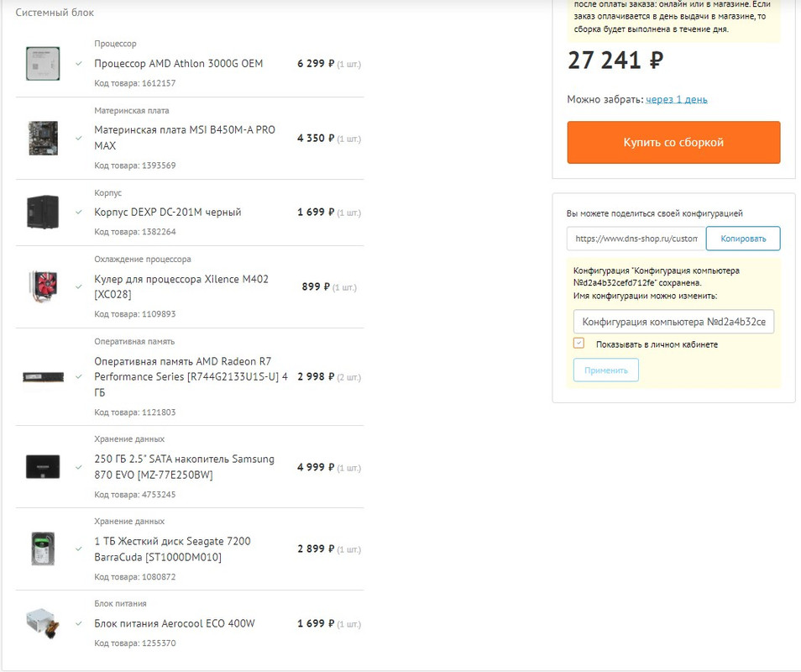The width and height of the screenshot is (801, 672).
Task: Open the AMD Athlon 3000G processor thumbnail
Action: coord(43,63)
